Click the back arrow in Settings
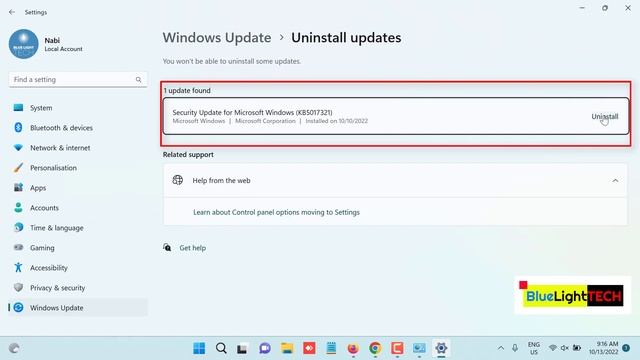Image resolution: width=640 pixels, height=360 pixels. tap(12, 12)
